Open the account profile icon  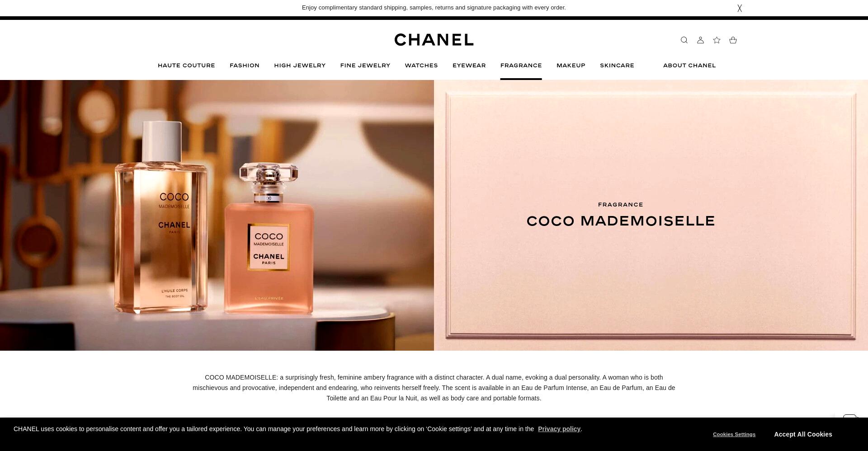pos(700,40)
